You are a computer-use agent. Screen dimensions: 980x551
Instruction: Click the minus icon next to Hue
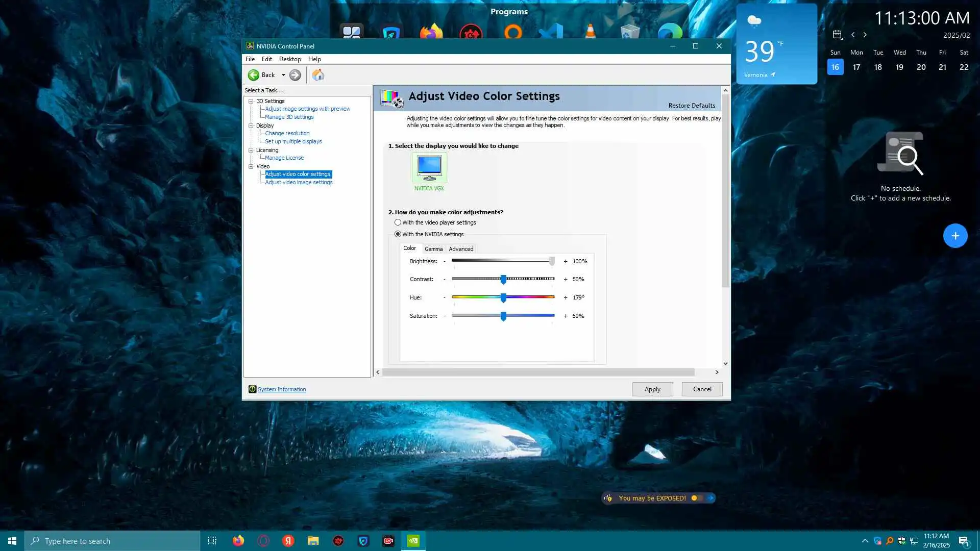tap(445, 297)
